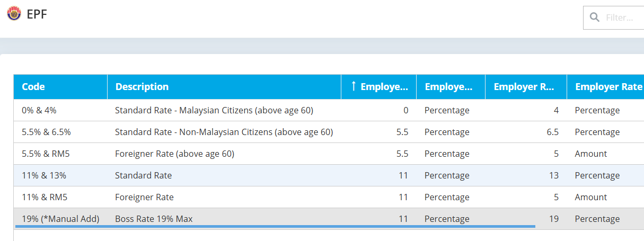The image size is (644, 241).
Task: Click the rightmost Employer Rate column header
Action: click(x=608, y=87)
